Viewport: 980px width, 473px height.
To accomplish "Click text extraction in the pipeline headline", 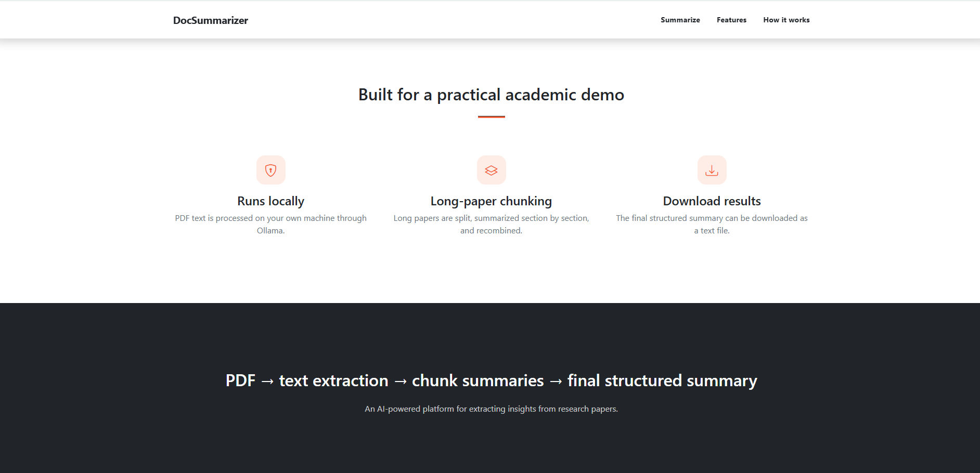I will tap(333, 380).
